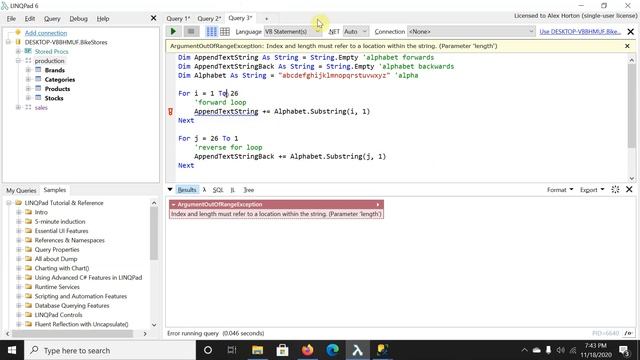Stop query execution with the stop button
The image size is (640, 360).
tap(191, 31)
